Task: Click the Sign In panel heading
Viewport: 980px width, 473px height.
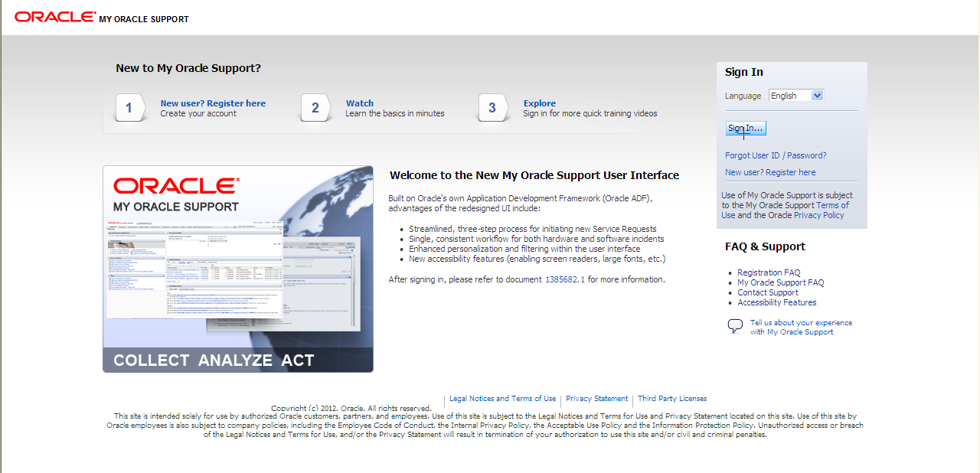Action: pyautogui.click(x=744, y=72)
